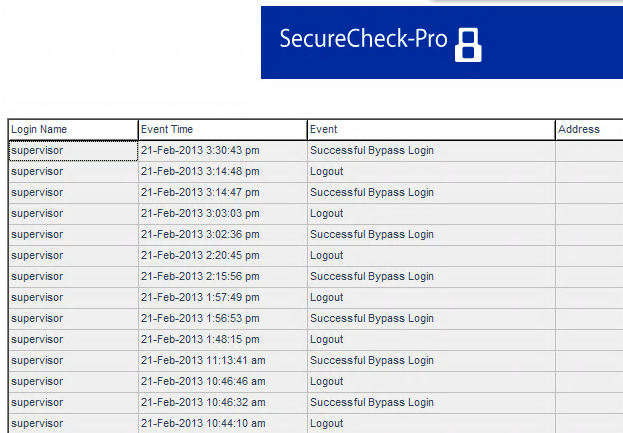Sort by Login Name column header
The height and width of the screenshot is (433, 623).
(73, 130)
